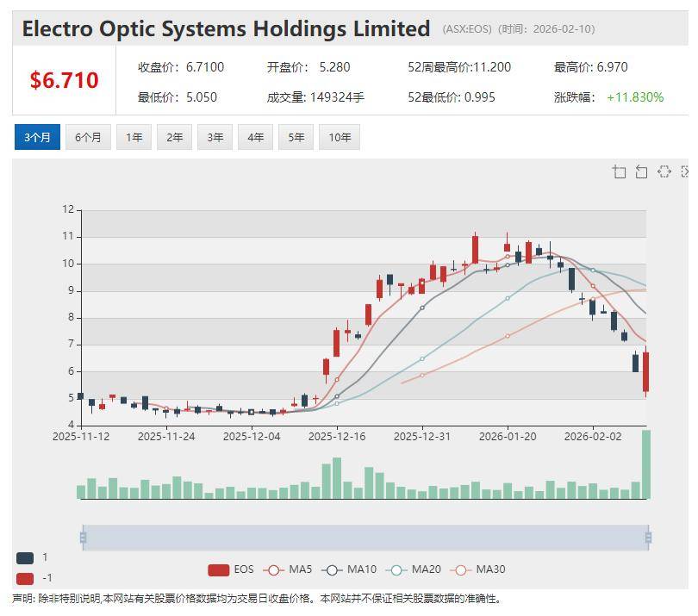698x616 pixels.
Task: Switch to the 6个月 tab
Action: coord(88,137)
